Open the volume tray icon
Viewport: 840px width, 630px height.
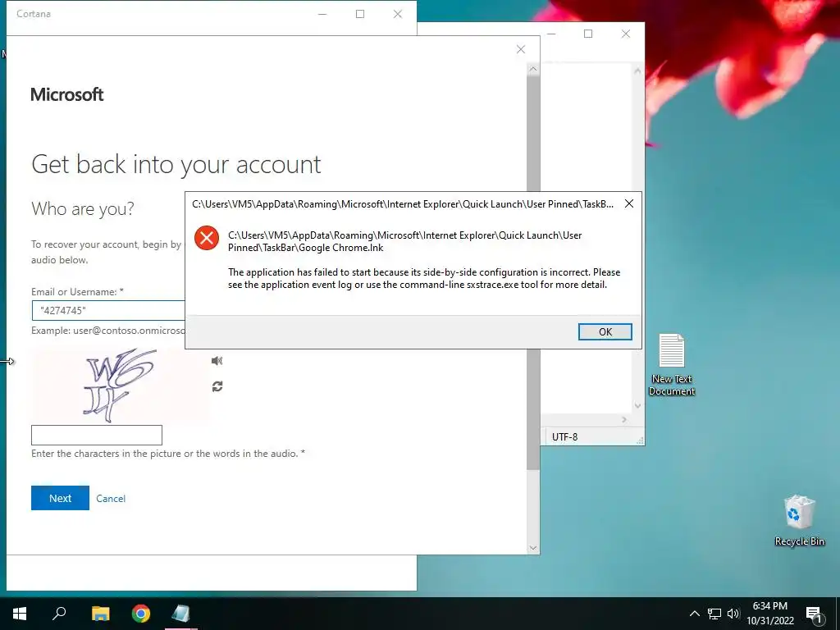(733, 614)
